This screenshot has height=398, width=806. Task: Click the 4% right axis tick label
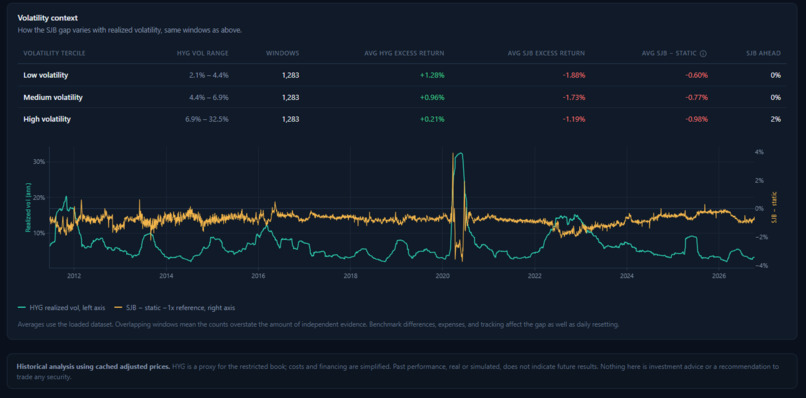760,152
